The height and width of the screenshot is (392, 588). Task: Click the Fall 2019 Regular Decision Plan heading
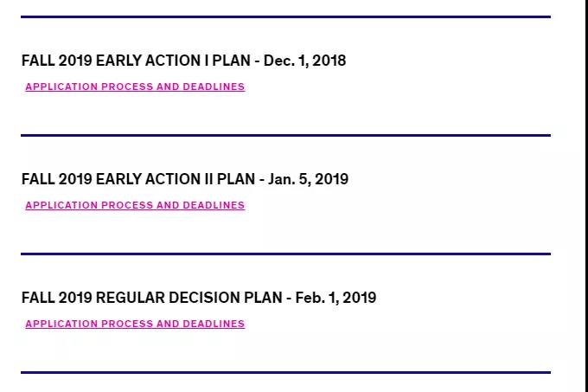click(x=199, y=298)
